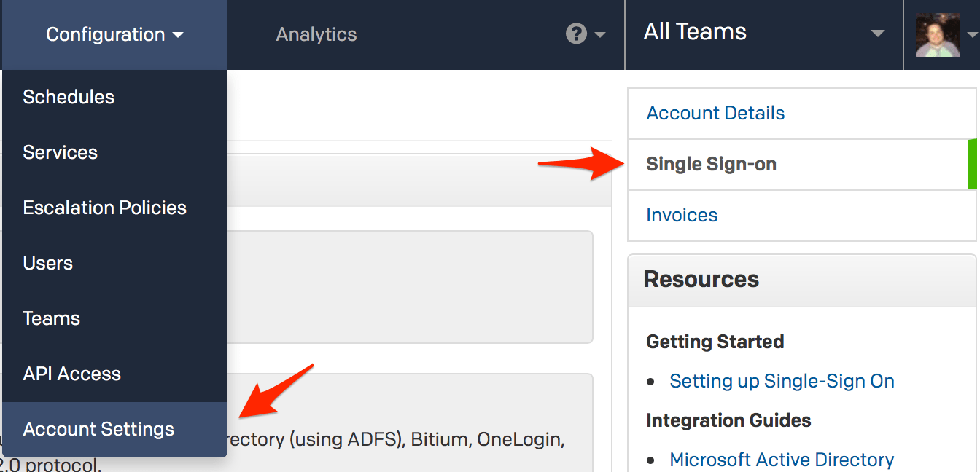The width and height of the screenshot is (980, 472).
Task: Select Teams in the Configuration dropdown
Action: pos(51,318)
